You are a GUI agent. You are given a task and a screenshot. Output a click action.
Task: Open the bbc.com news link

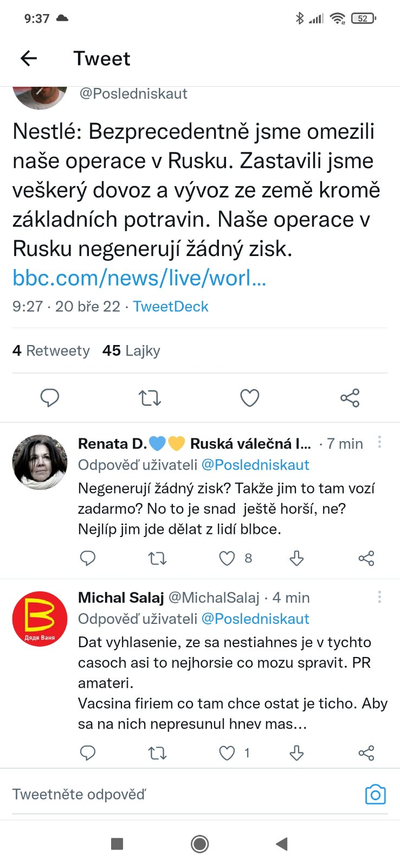coord(139,278)
